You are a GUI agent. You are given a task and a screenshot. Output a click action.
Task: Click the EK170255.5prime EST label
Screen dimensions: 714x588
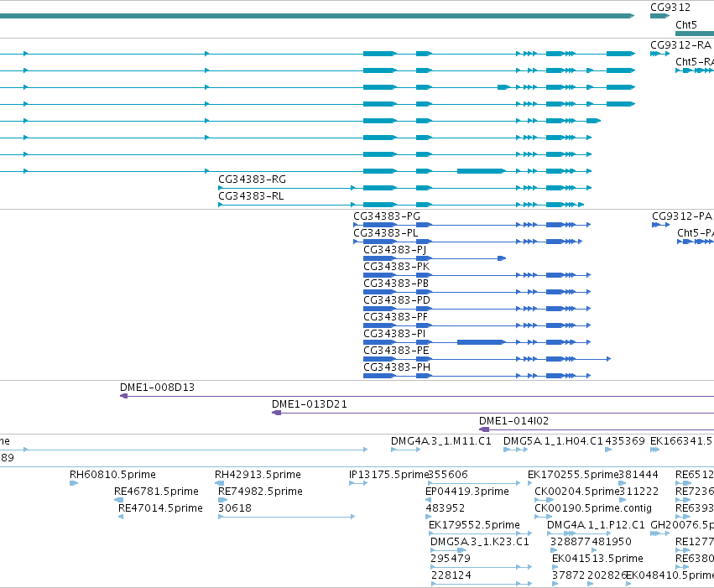(573, 475)
